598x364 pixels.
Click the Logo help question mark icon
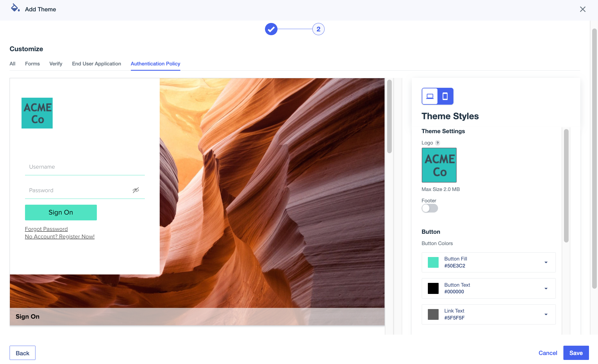pyautogui.click(x=437, y=143)
